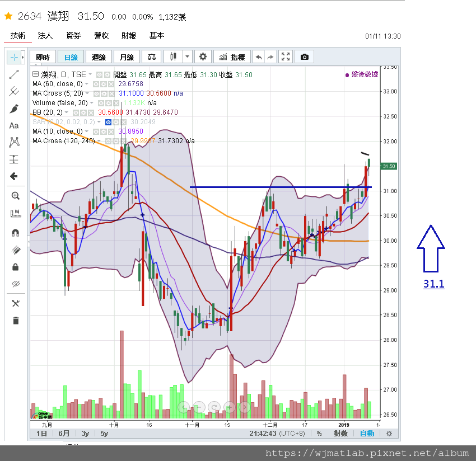Screen dimensions: 476x461
Task: Select the pitchfork drawing tool
Action: pyautogui.click(x=14, y=91)
